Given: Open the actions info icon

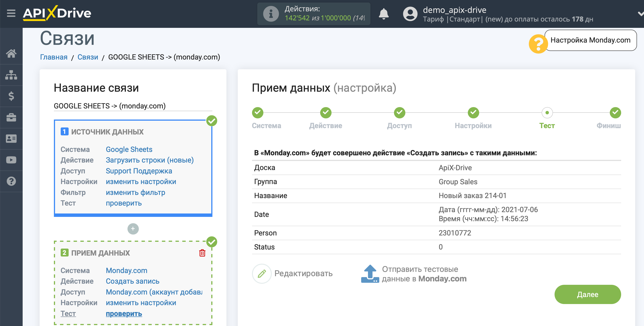Looking at the screenshot, I should click(271, 14).
